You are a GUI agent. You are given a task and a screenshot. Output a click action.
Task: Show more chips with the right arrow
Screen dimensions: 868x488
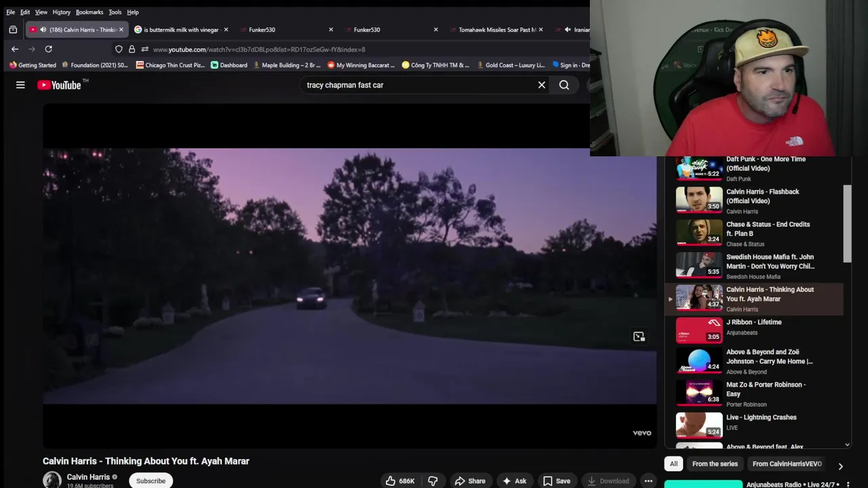point(840,466)
